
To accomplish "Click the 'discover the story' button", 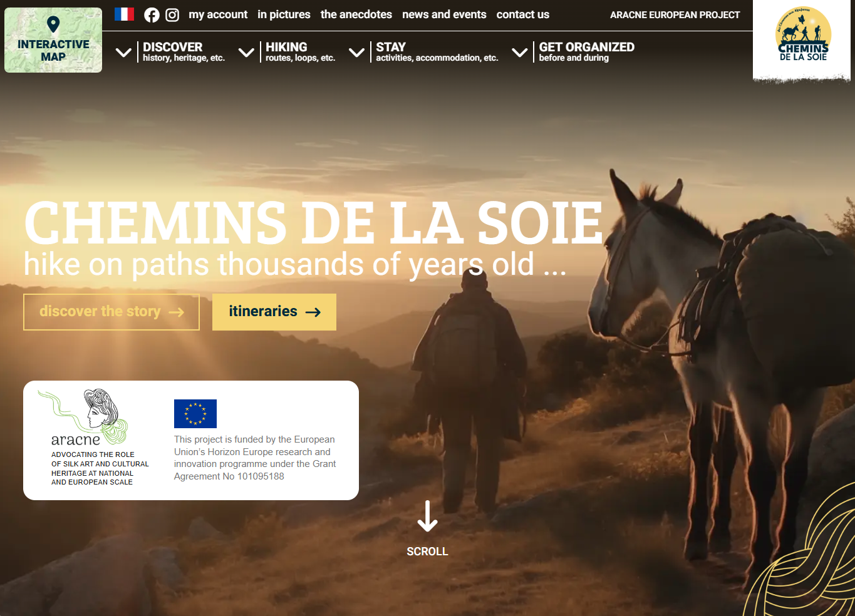I will (111, 312).
